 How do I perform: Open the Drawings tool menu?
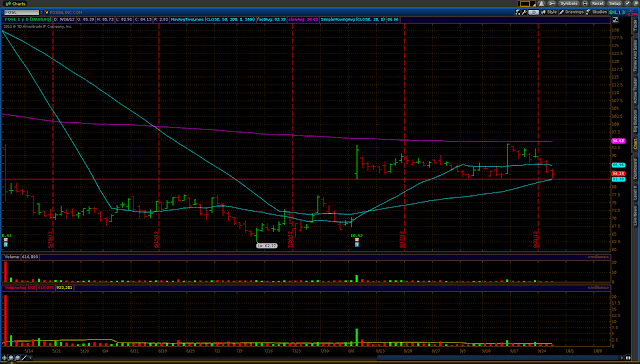[x=571, y=12]
